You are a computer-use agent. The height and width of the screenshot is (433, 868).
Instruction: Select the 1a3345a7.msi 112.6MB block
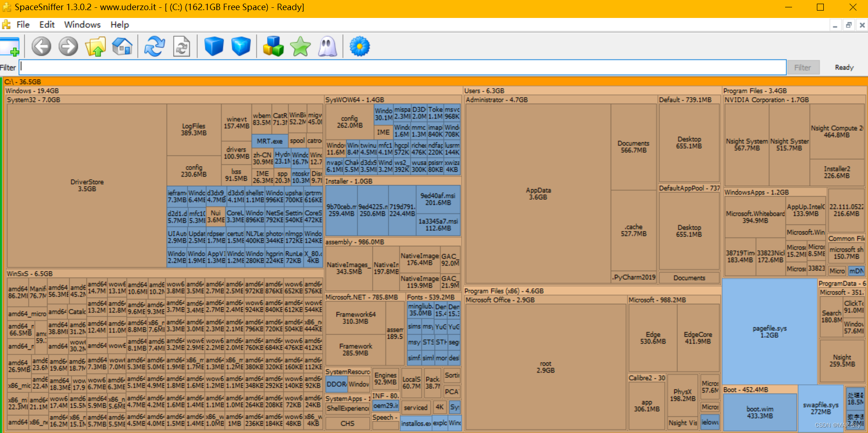[x=438, y=225]
